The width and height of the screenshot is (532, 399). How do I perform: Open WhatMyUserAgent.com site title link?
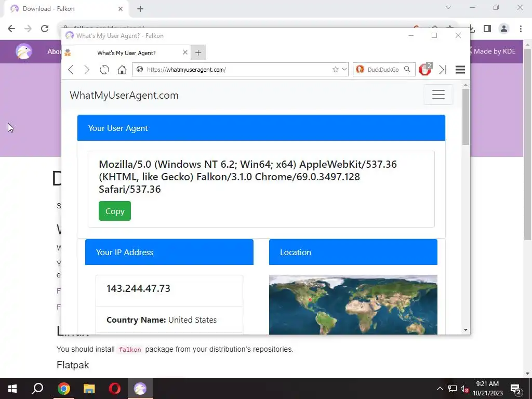124,96
